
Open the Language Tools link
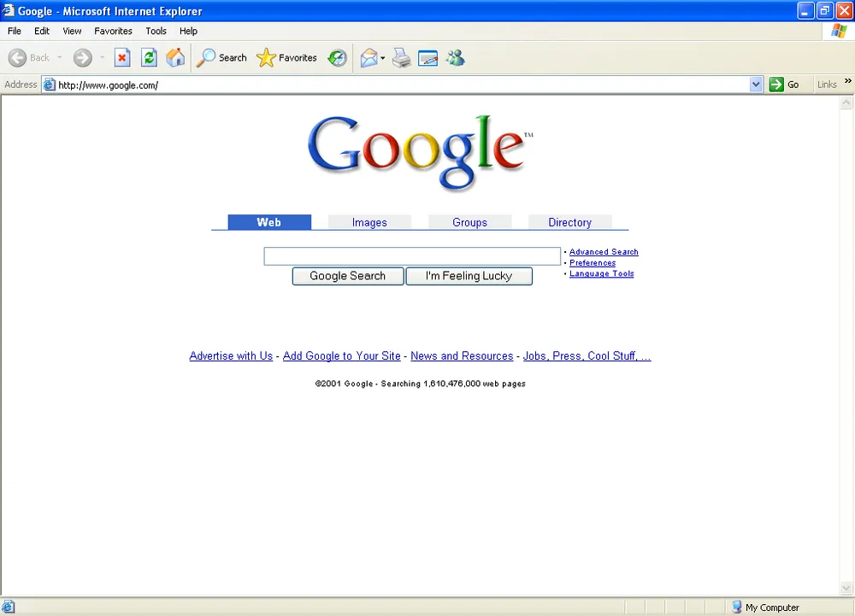601,273
